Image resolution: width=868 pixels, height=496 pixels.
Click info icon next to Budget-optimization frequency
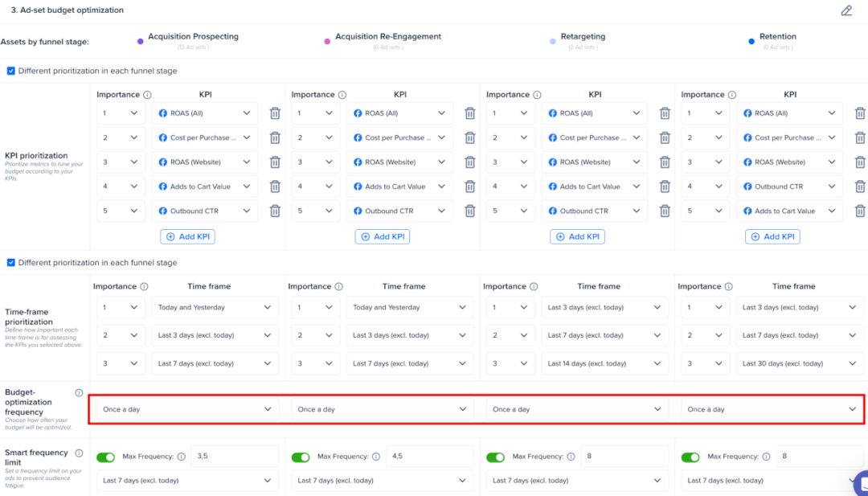pos(79,393)
